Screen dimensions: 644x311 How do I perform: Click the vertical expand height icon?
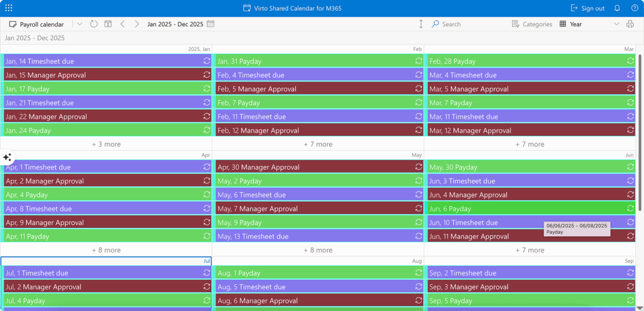coord(421,24)
